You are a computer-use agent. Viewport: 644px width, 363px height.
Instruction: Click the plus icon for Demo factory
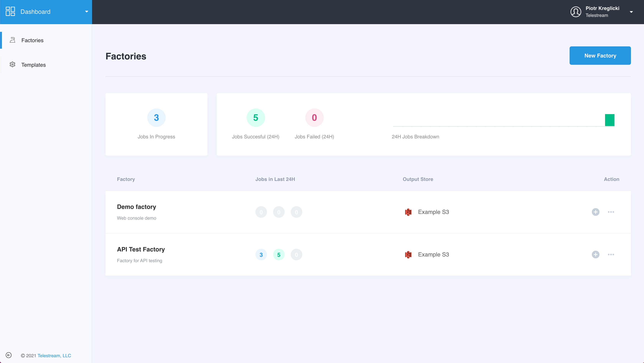tap(595, 212)
